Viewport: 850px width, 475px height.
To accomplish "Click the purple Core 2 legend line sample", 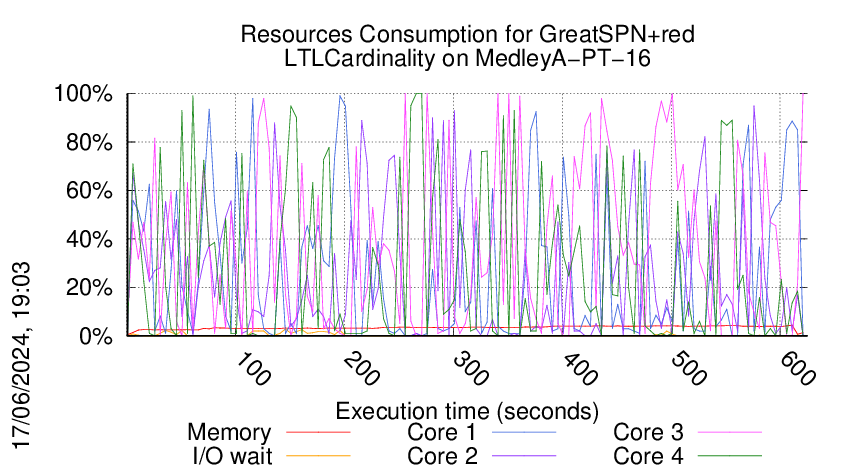I will pyautogui.click(x=524, y=456).
